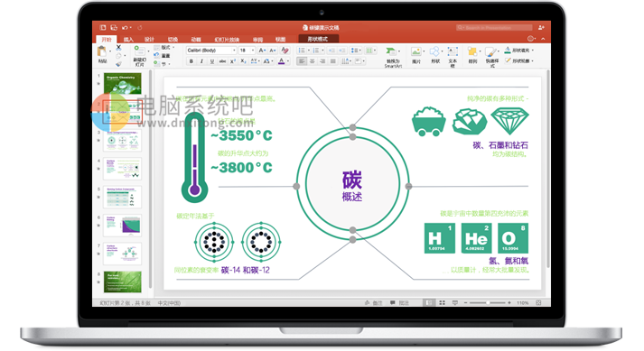
Task: Switch to Slide Sorter grid view
Action: [x=442, y=302]
